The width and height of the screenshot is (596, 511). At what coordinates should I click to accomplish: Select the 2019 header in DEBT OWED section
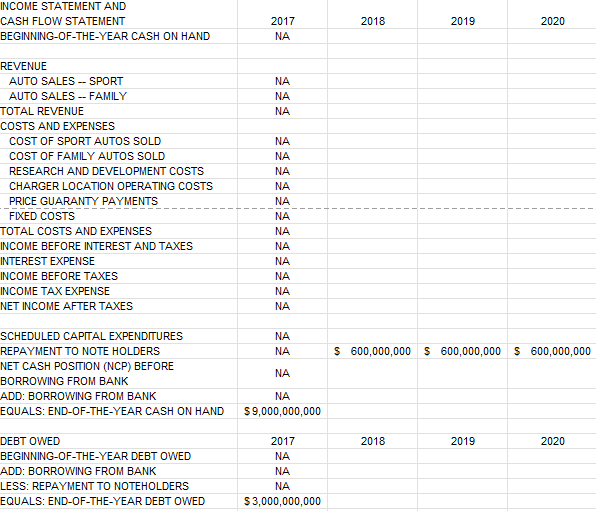click(x=463, y=441)
